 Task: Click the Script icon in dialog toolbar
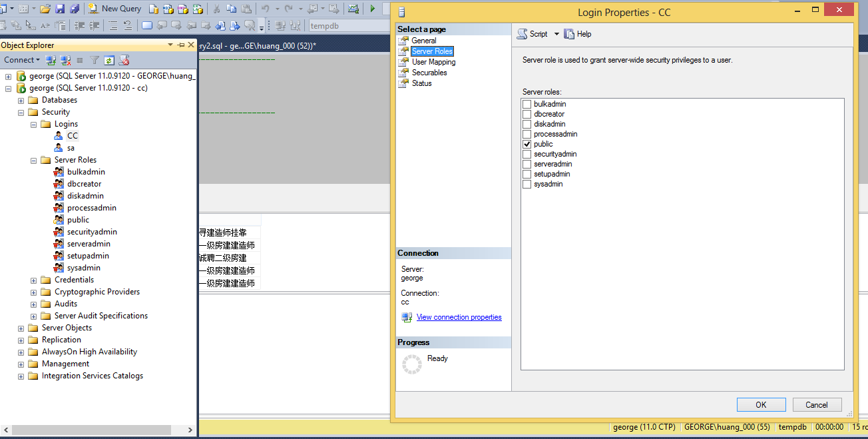click(523, 34)
